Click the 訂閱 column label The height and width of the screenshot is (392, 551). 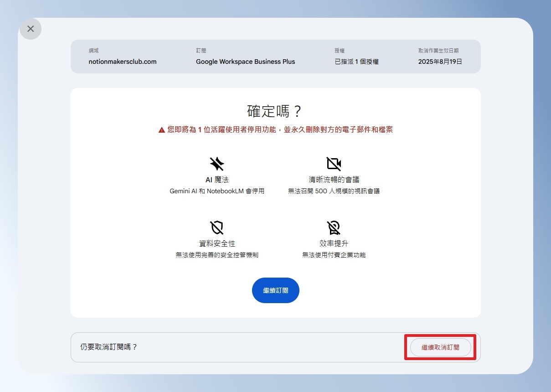(x=201, y=51)
